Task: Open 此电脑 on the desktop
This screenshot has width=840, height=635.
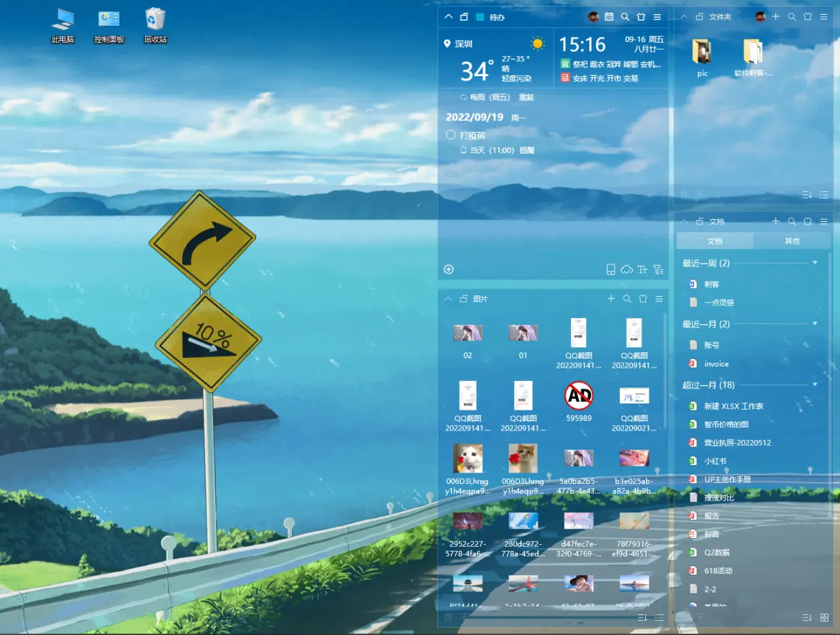Action: pos(63,25)
